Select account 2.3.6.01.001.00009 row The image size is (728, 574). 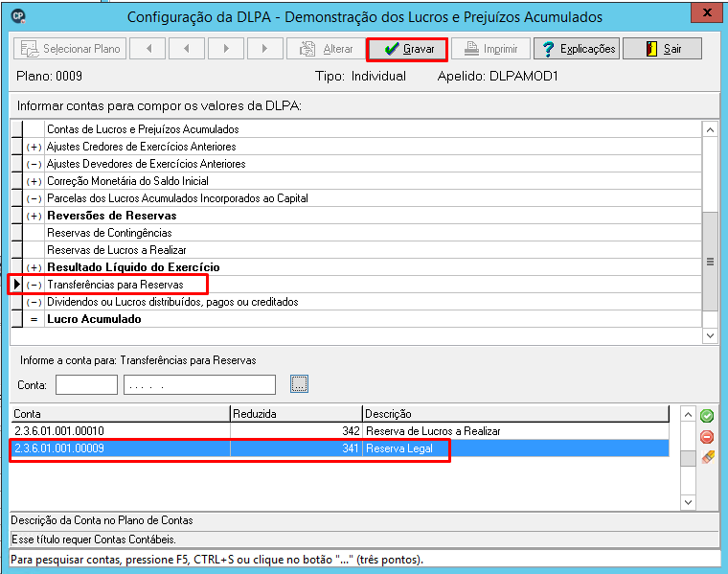coord(340,448)
